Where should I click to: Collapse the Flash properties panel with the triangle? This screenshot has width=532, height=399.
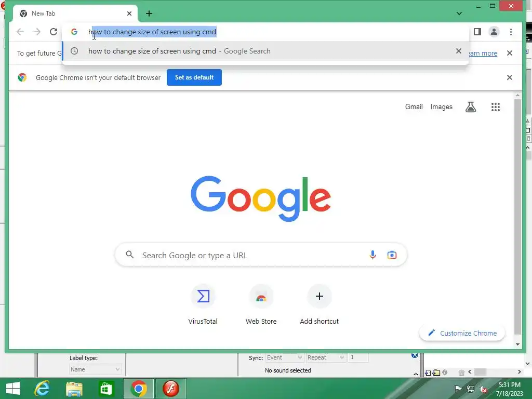coord(416,374)
